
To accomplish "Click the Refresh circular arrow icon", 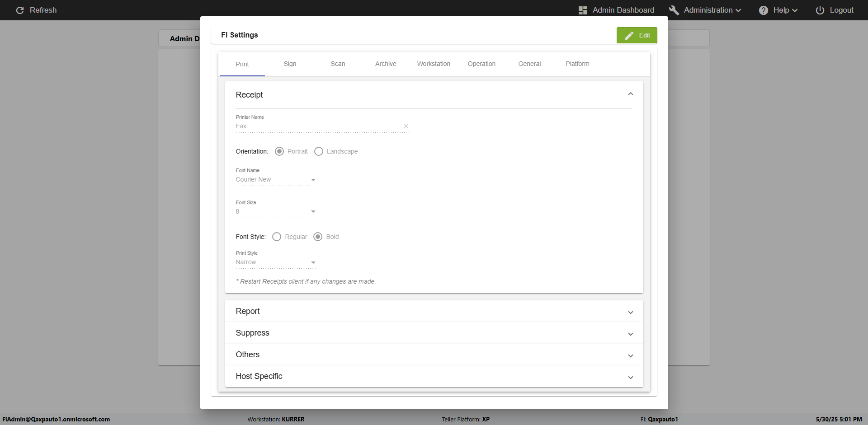I will coord(20,10).
